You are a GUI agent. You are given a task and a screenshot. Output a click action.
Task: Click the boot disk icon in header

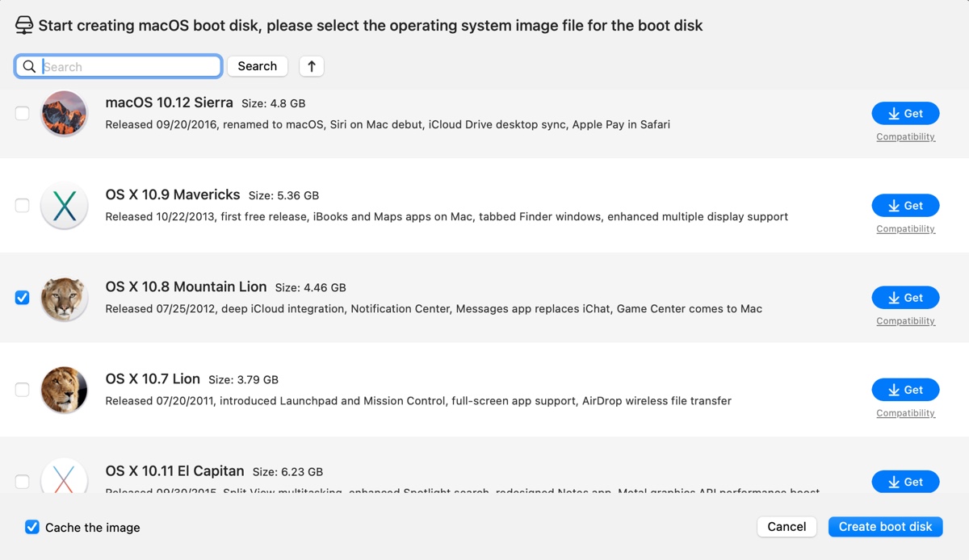point(24,25)
